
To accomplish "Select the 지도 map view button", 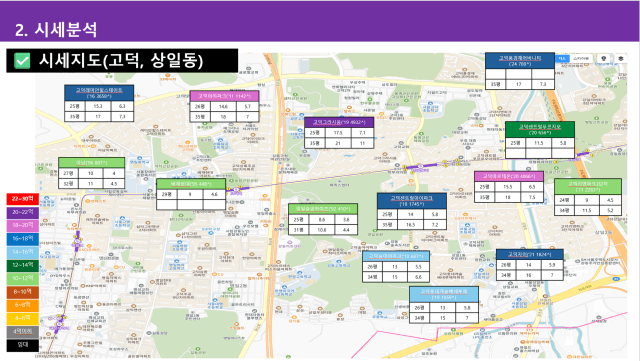I will click(x=562, y=58).
